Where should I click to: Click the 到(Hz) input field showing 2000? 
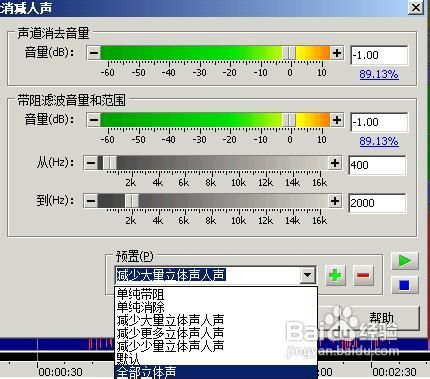point(377,203)
